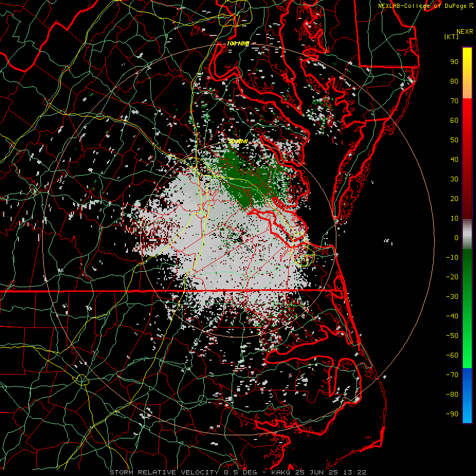476x476 pixels.
Task: Click the positive 10 knot scale label
Action: 454,218
